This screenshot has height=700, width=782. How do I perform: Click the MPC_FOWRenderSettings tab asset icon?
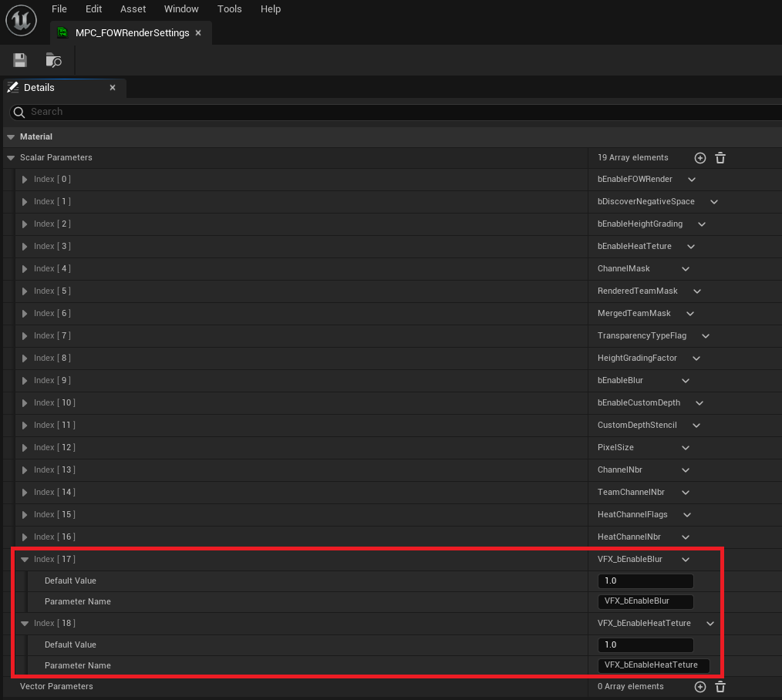[62, 33]
